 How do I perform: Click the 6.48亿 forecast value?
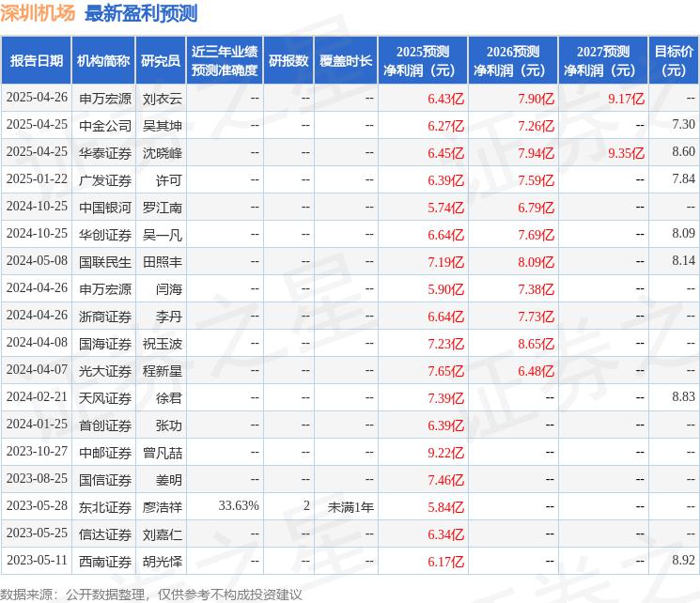click(x=536, y=371)
